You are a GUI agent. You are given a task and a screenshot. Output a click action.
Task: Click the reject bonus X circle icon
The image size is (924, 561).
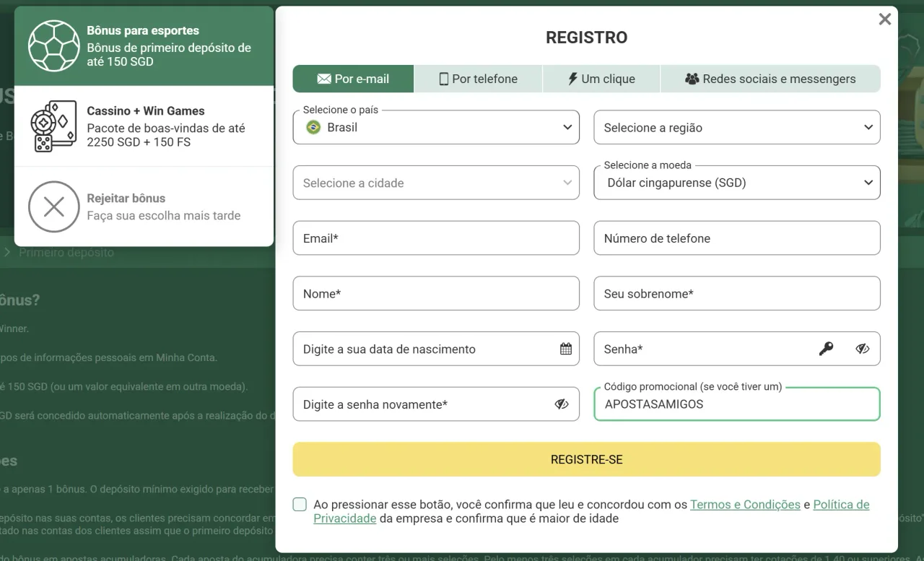[54, 207]
